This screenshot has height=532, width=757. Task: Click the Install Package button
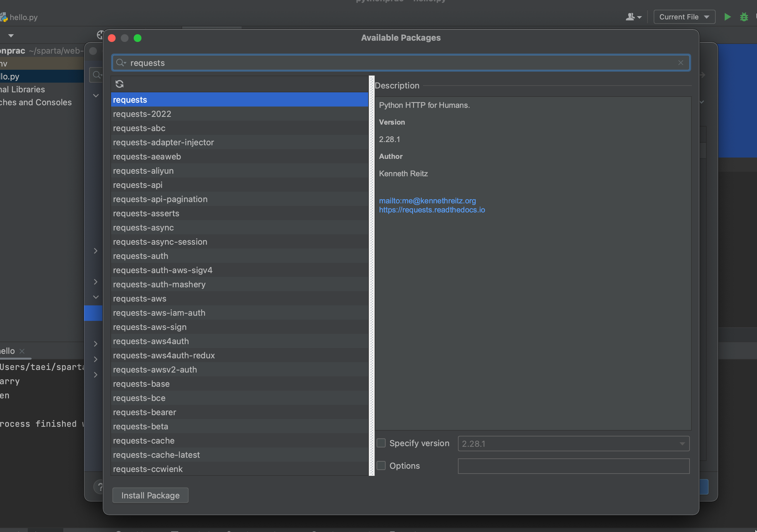tap(150, 495)
